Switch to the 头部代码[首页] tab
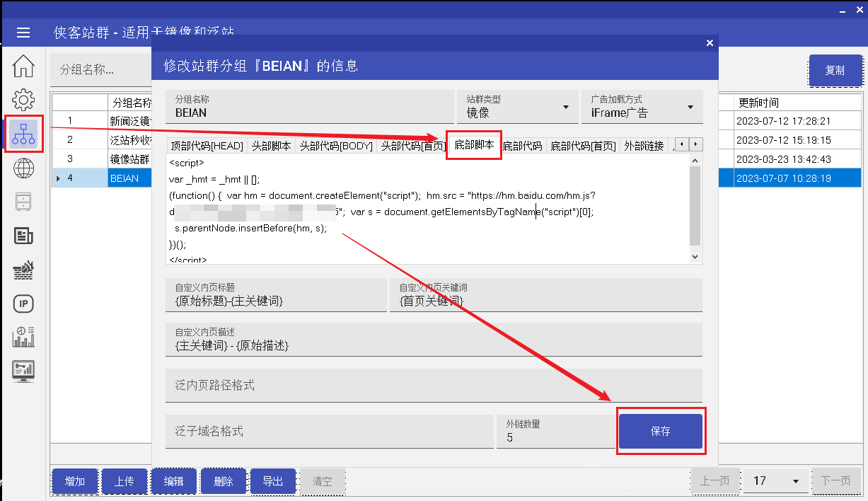 413,146
